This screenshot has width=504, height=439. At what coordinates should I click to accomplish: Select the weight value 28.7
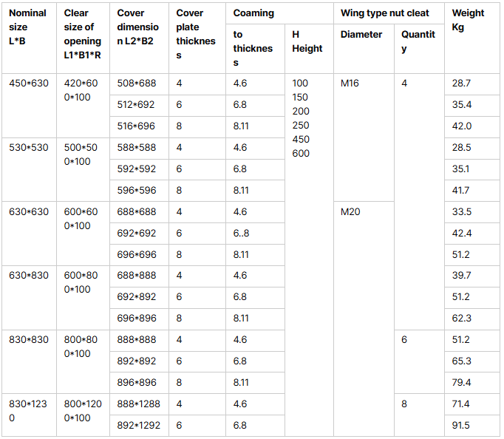461,84
